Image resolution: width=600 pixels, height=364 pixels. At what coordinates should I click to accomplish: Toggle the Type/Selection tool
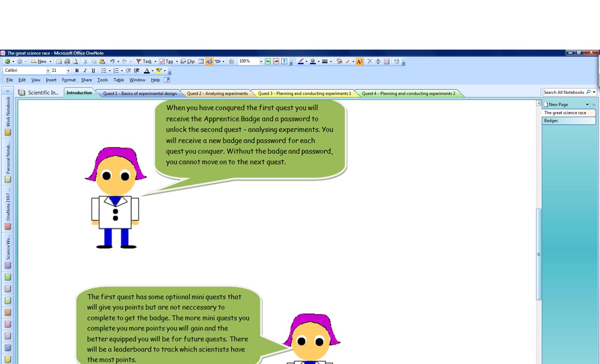[360, 61]
